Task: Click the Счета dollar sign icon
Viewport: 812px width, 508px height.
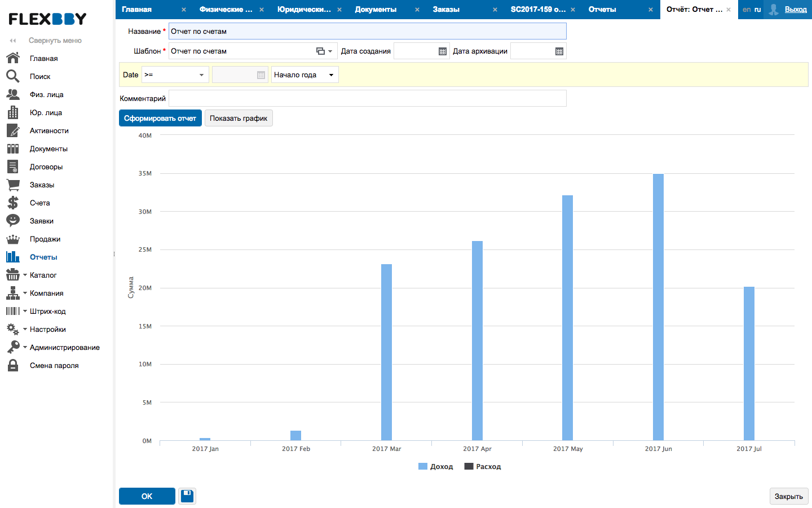Action: 12,203
